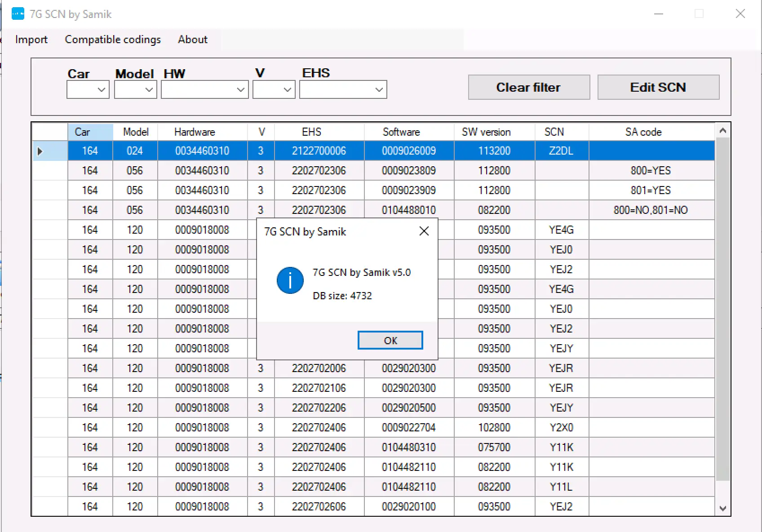This screenshot has height=532, width=762.
Task: Open the HW filter dropdown
Action: [241, 89]
